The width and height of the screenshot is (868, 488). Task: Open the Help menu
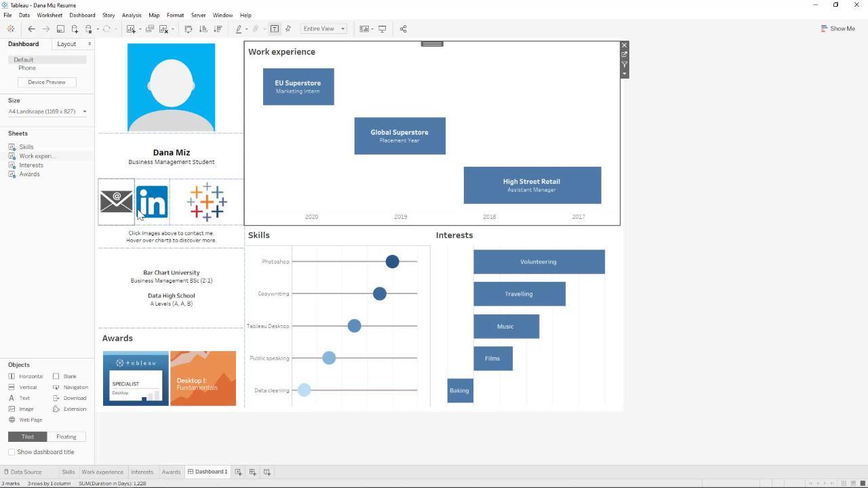click(x=245, y=15)
